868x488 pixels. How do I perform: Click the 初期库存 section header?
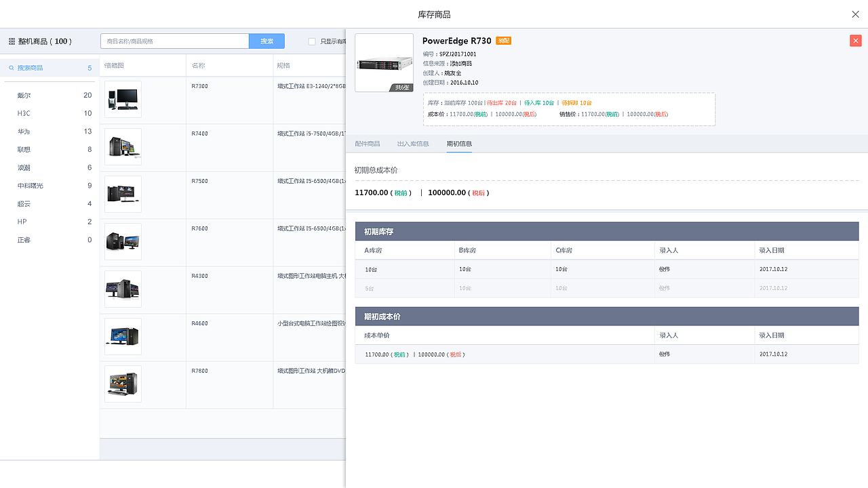607,232
